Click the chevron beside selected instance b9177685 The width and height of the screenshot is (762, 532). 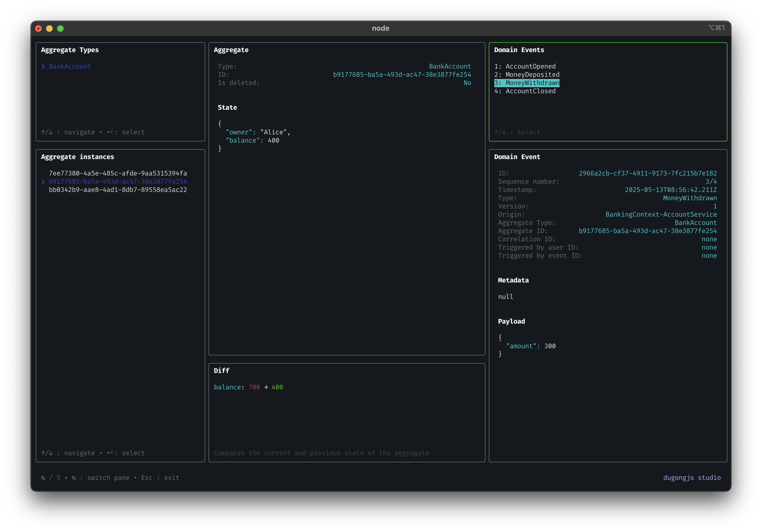coord(43,182)
